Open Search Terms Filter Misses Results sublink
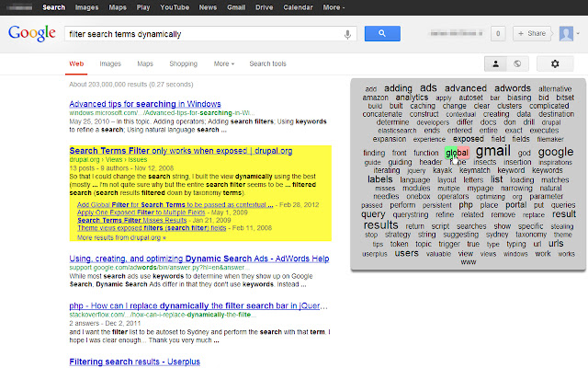Viewport: 588px width, 368px height. [132, 220]
